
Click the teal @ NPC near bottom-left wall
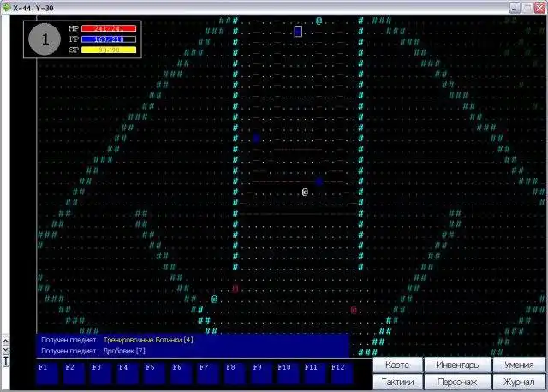[214, 299]
